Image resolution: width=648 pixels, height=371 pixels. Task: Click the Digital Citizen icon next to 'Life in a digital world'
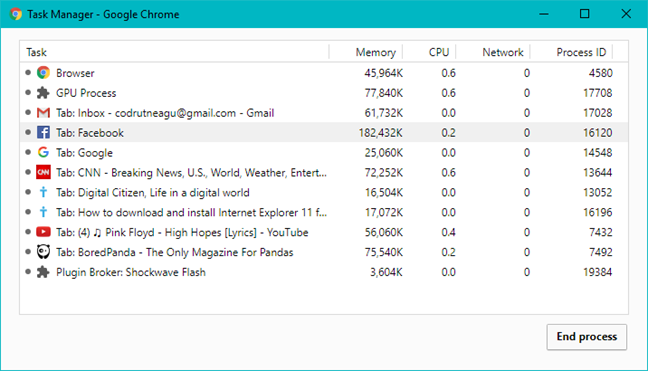[x=43, y=192]
